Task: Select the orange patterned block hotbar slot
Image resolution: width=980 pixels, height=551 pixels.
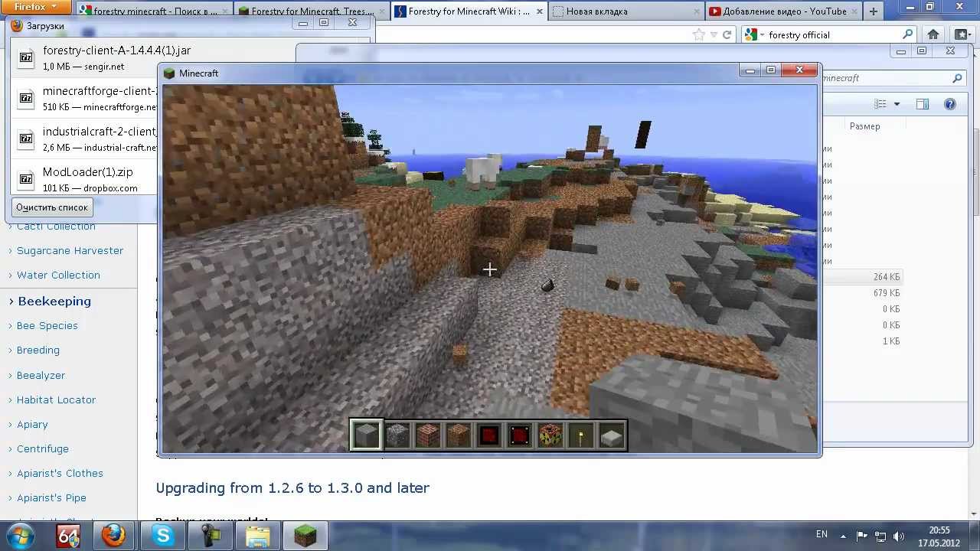Action: click(x=550, y=435)
